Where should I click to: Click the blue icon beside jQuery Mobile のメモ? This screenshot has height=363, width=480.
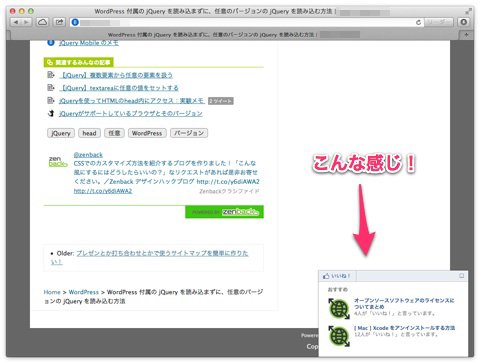pyautogui.click(x=51, y=42)
